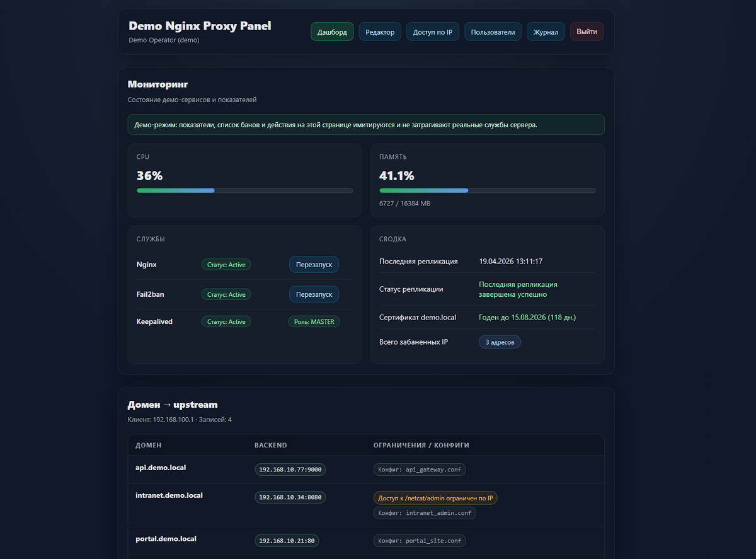Click the Мониторинг section heading
This screenshot has height=559, width=756.
157,84
